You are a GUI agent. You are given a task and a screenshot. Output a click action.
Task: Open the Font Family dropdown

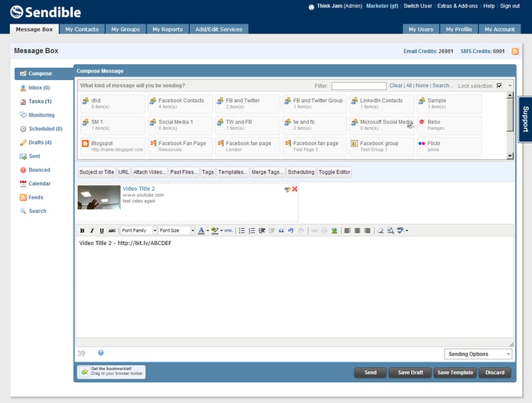(x=139, y=231)
